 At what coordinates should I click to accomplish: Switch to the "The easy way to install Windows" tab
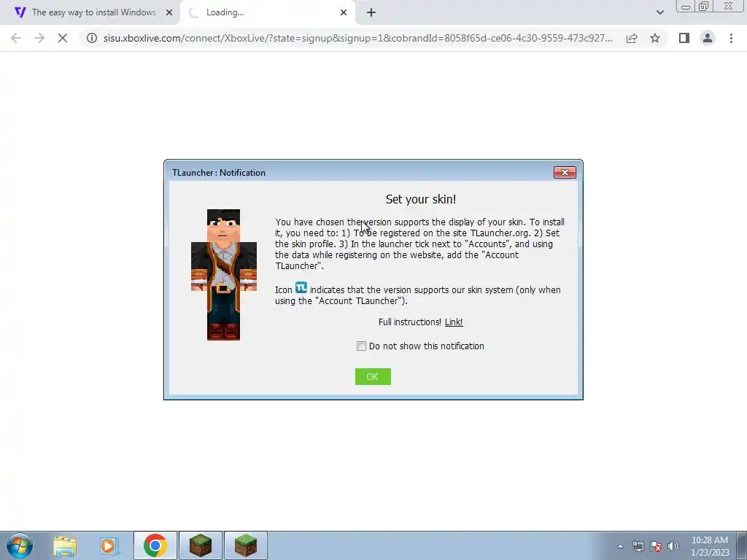pyautogui.click(x=93, y=12)
